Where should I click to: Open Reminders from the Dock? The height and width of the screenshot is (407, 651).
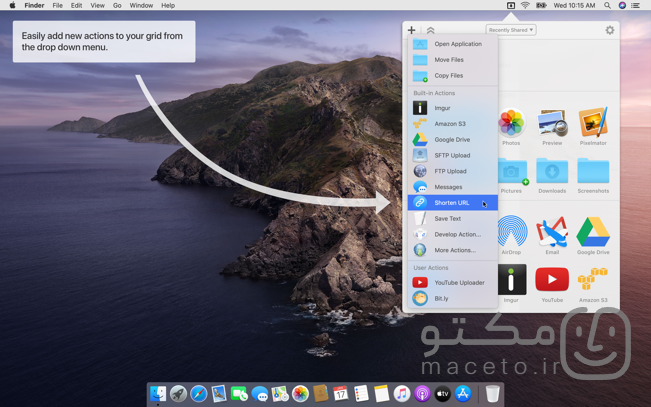point(361,393)
